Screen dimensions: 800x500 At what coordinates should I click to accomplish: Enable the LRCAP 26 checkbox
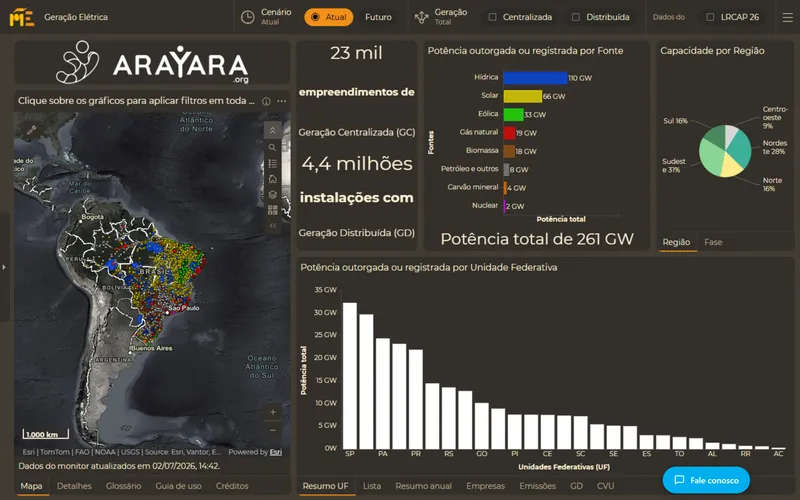click(x=710, y=17)
